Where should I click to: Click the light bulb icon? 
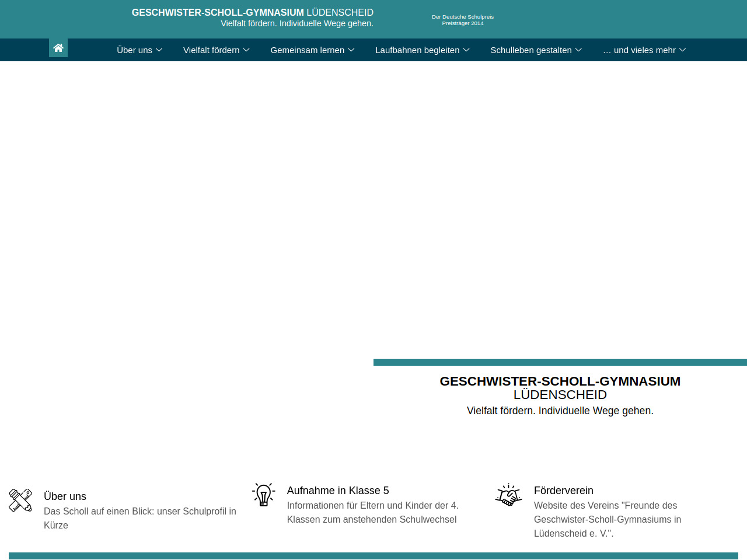coord(264,494)
